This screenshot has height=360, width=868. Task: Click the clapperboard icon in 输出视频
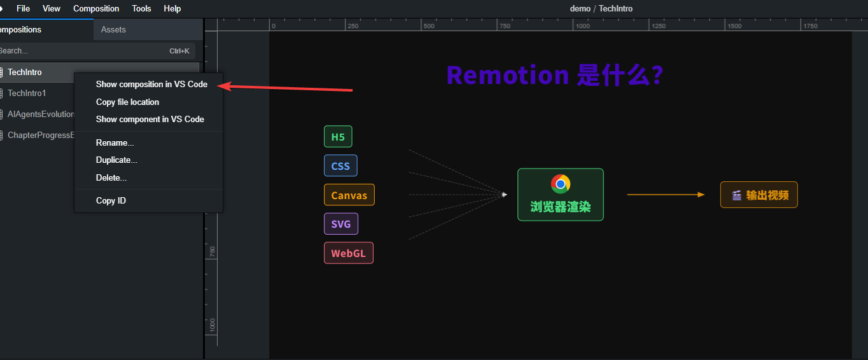[736, 195]
